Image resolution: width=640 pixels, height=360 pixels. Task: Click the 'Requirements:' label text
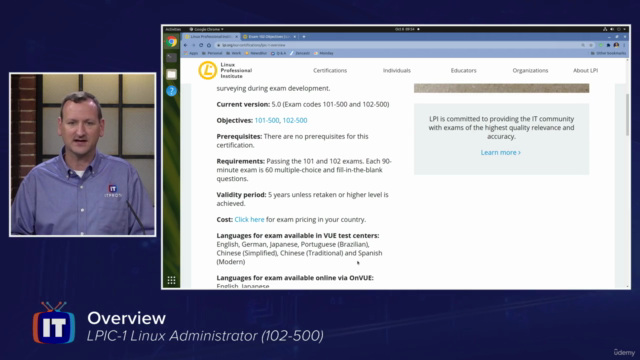(240, 161)
